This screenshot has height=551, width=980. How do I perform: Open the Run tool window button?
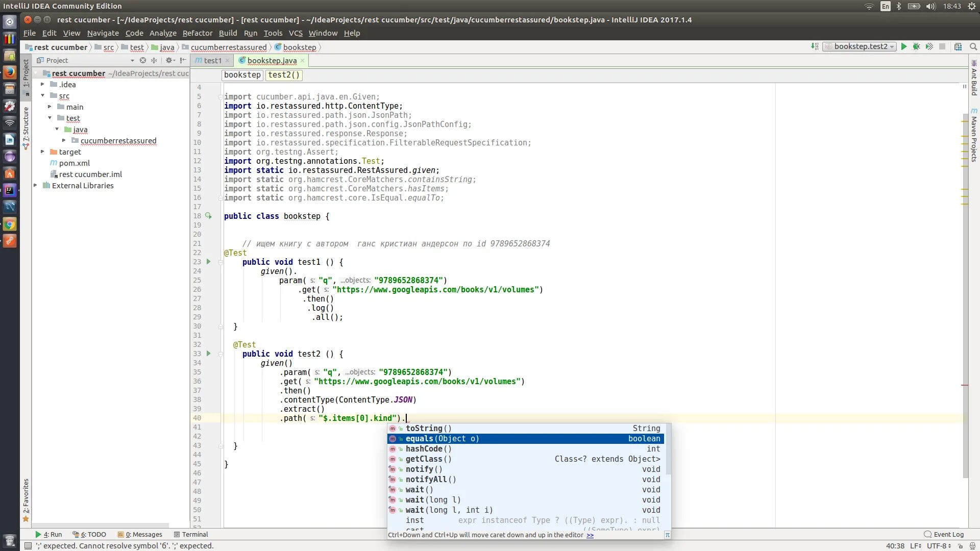[48, 535]
